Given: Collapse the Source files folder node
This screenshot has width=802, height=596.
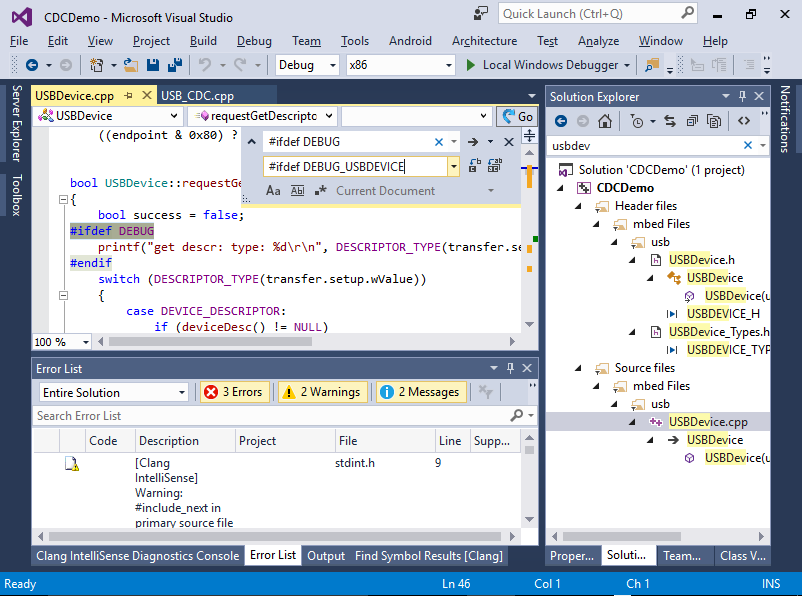Looking at the screenshot, I should [x=578, y=368].
